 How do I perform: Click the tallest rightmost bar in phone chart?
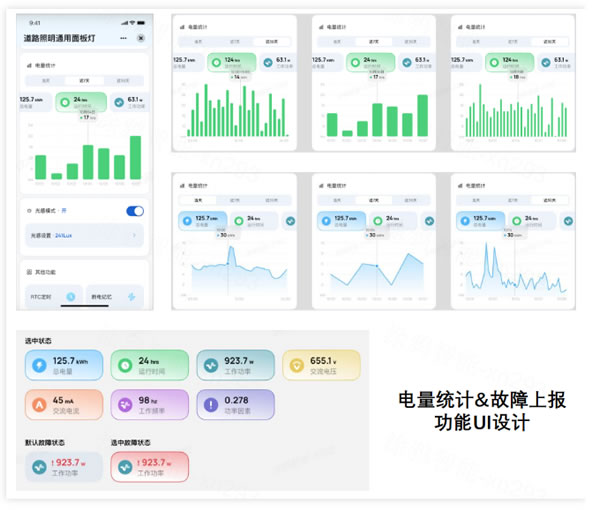[x=135, y=158]
